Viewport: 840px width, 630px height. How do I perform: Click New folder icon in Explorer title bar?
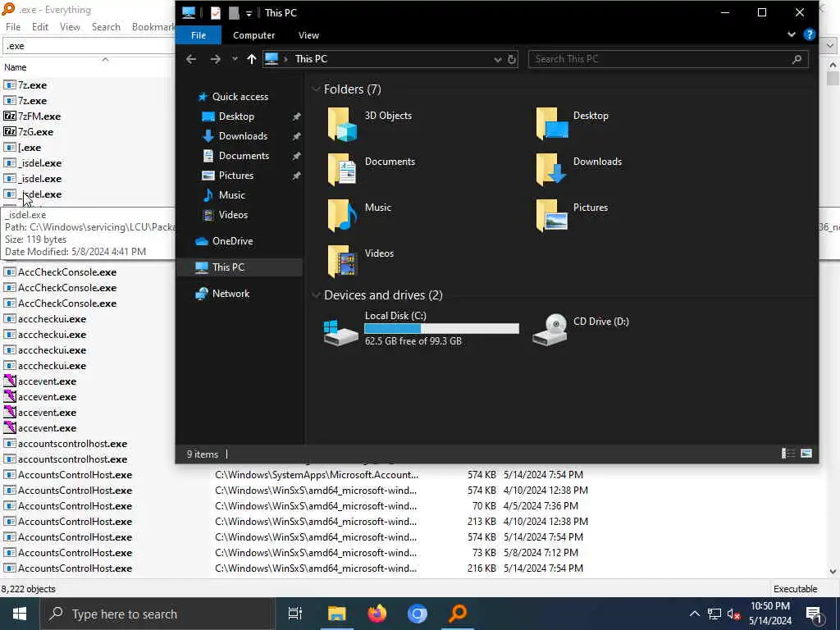tap(234, 13)
